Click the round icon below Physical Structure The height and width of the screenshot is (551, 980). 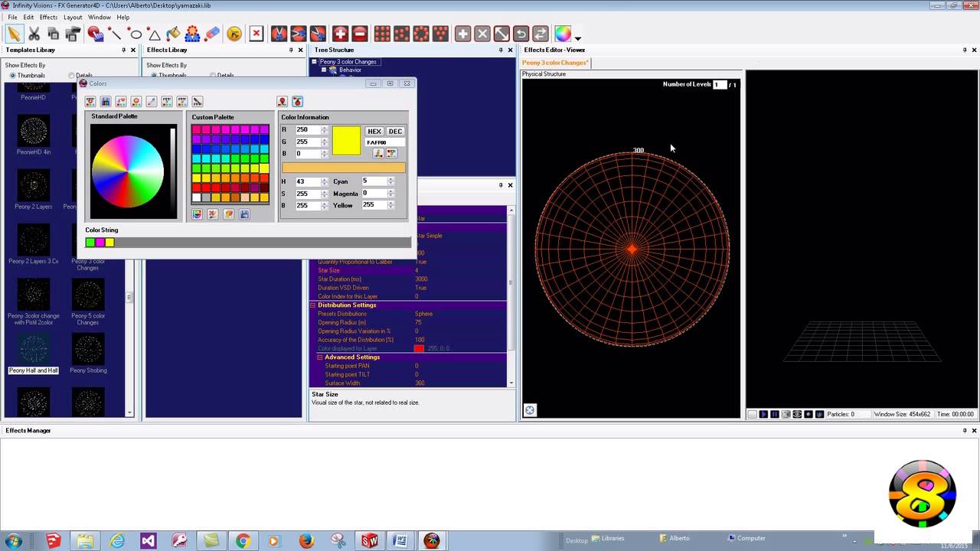[x=529, y=410]
